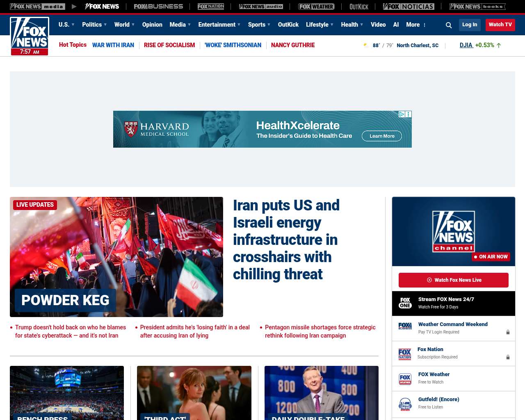The width and height of the screenshot is (525, 420).
Task: Click lock icon on Fox Nation row
Action: coord(508,357)
